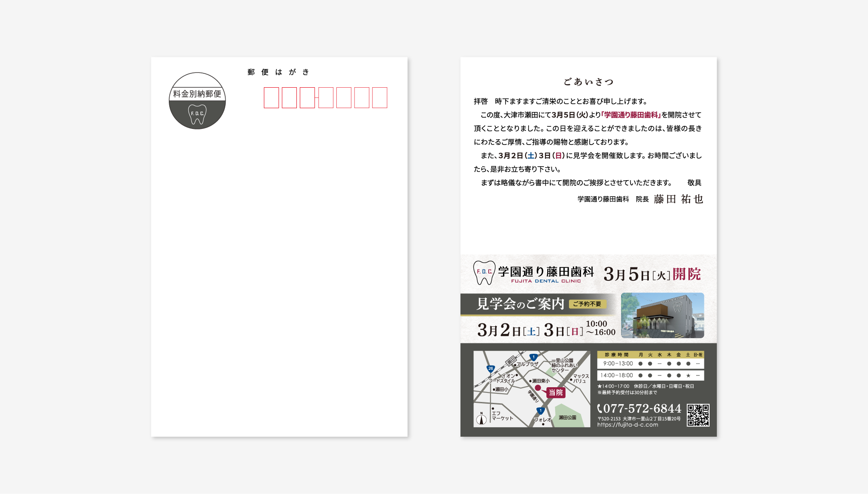Click the 14:00-18:00 row in hours table
Screen dimensions: 868x494
651,375
